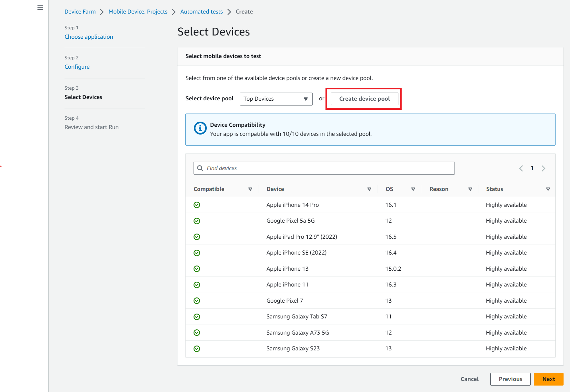Sort devices using the Device column arrow
570x392 pixels.
point(369,189)
